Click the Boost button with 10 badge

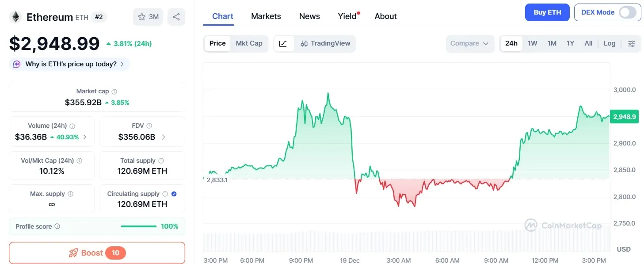coord(97,253)
